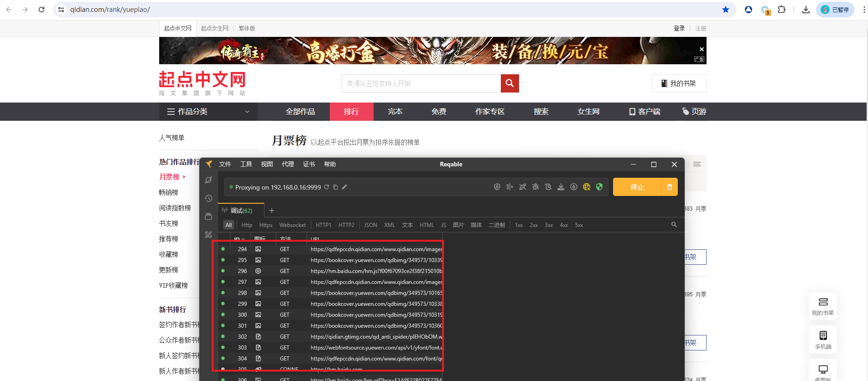Open the 全部作品 nav tab on qidian
Viewport: 868px width, 381px height.
coord(300,112)
